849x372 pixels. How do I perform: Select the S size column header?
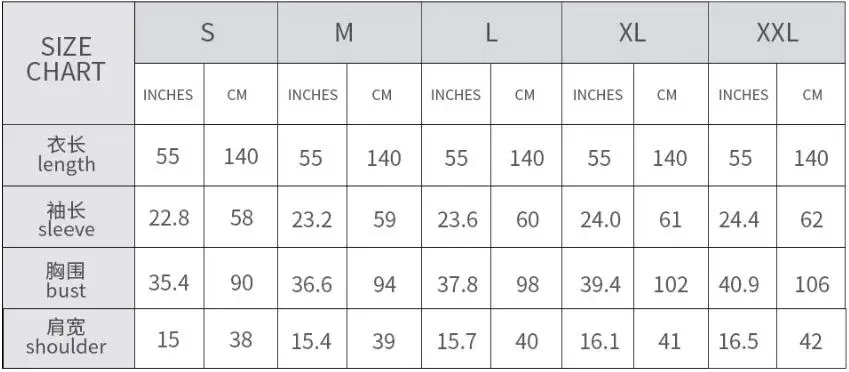pyautogui.click(x=206, y=33)
